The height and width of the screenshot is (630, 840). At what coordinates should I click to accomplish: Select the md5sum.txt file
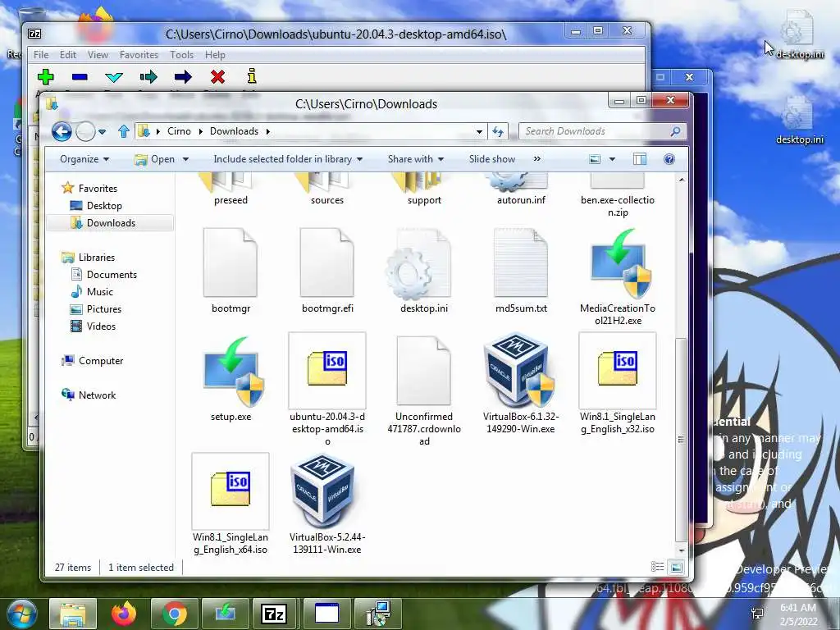click(x=521, y=271)
